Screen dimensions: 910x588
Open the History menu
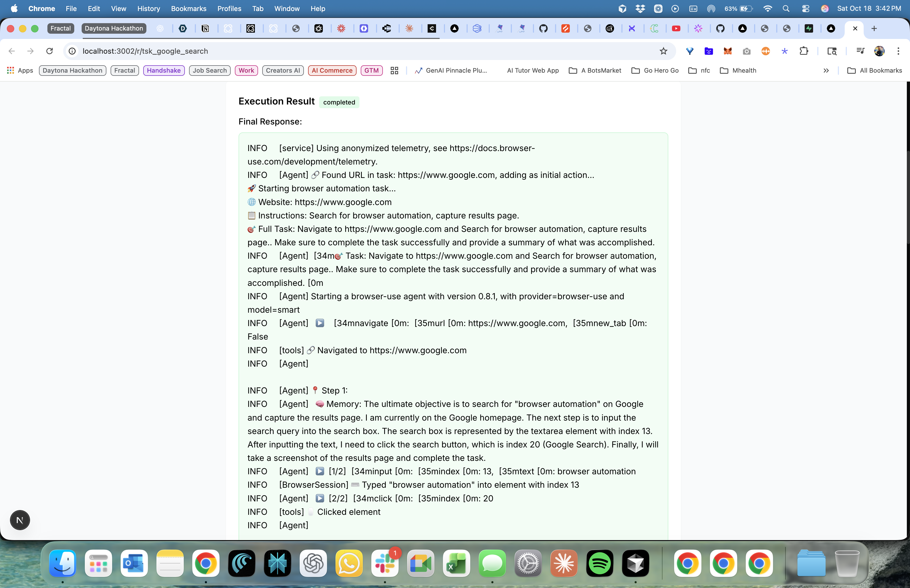(x=149, y=8)
